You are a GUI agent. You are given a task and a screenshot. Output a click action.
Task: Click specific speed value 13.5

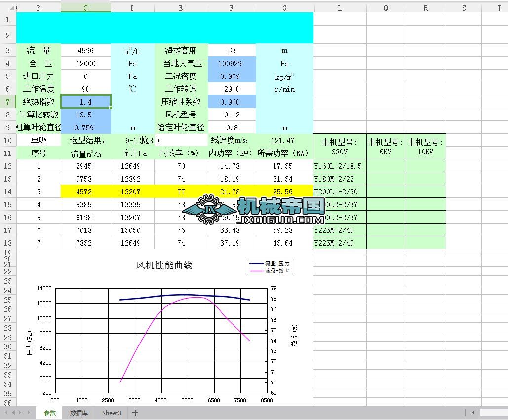click(x=86, y=115)
